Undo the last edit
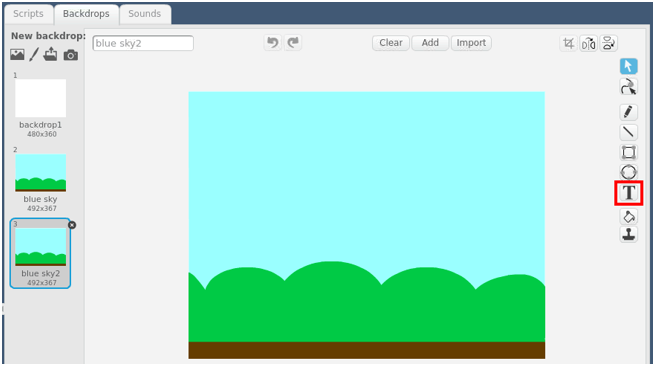 coord(272,43)
